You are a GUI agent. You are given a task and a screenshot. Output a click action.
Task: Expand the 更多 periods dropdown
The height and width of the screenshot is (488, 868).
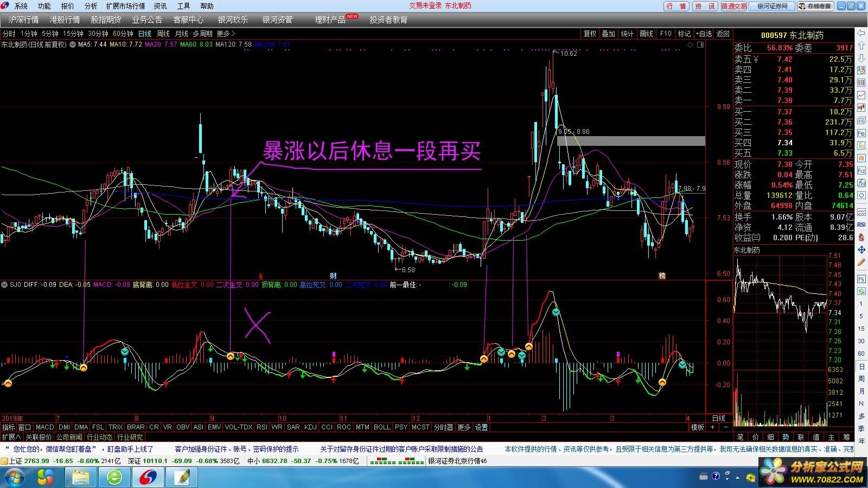[x=226, y=34]
